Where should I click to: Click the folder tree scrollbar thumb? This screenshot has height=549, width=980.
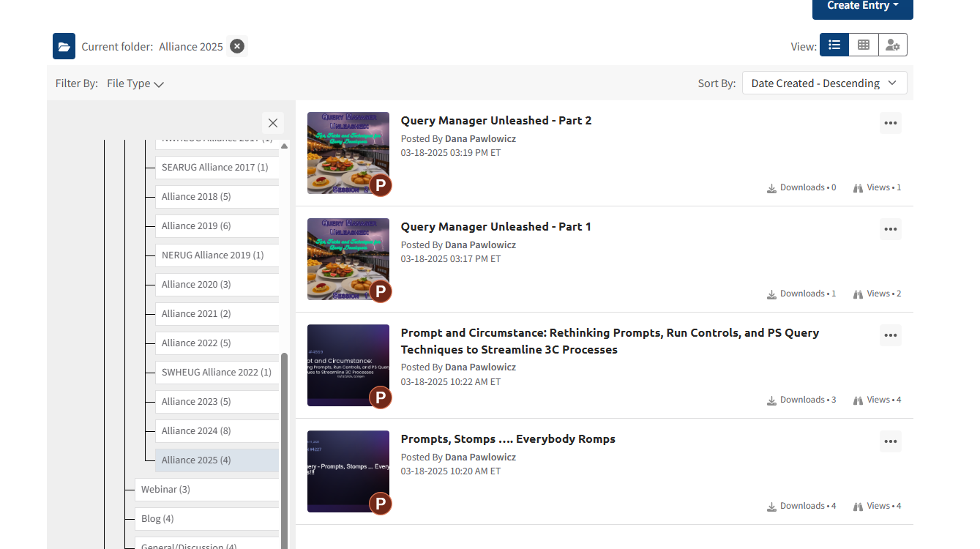(x=285, y=450)
